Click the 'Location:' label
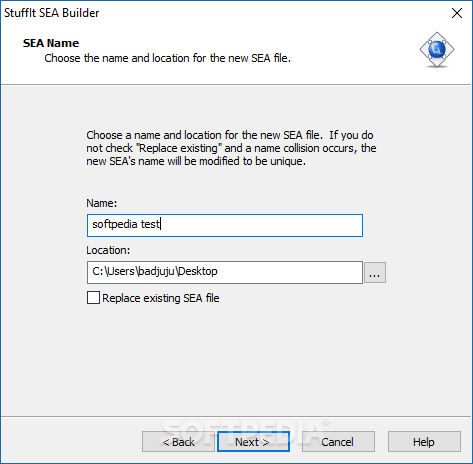The image size is (473, 464). pos(108,250)
